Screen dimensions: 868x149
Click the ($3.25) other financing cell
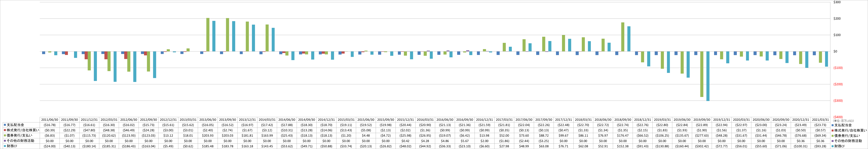coord(544,141)
